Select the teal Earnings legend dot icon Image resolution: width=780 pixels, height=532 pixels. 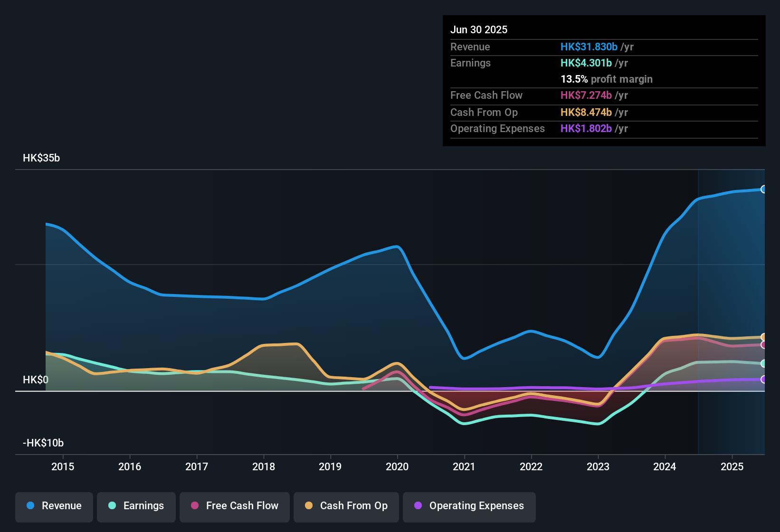click(113, 506)
